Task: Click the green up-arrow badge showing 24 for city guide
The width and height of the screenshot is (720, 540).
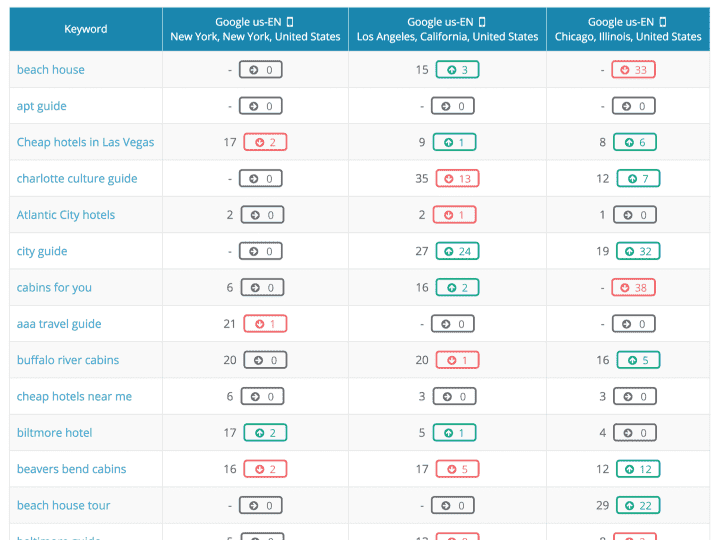Action: 456,251
